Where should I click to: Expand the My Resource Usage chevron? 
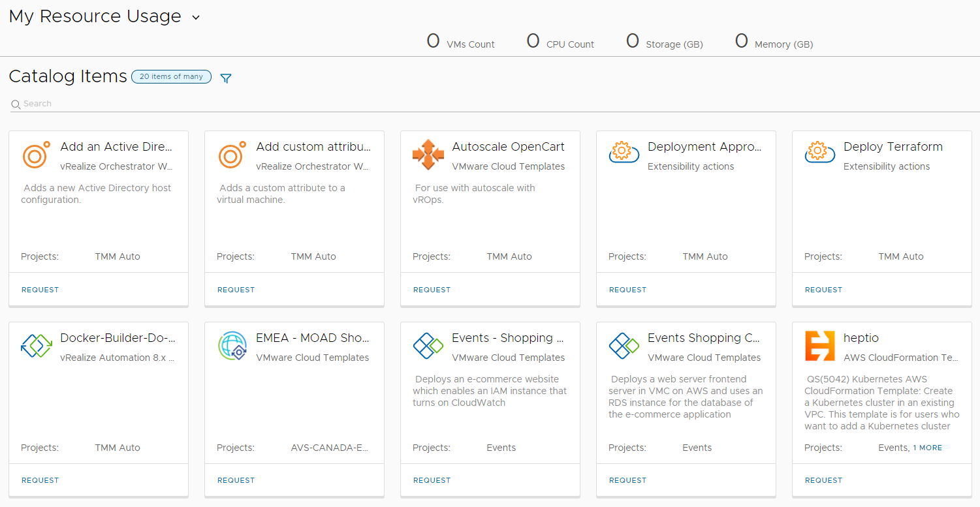pyautogui.click(x=196, y=18)
